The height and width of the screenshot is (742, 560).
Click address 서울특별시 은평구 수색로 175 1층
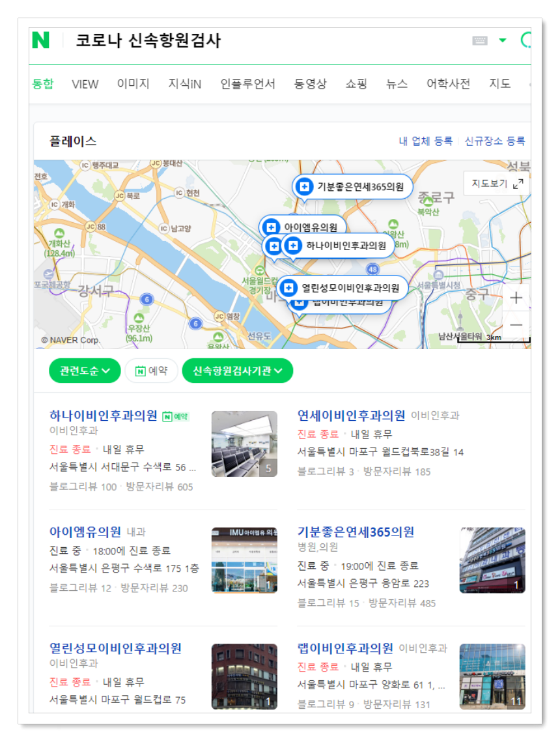(124, 568)
